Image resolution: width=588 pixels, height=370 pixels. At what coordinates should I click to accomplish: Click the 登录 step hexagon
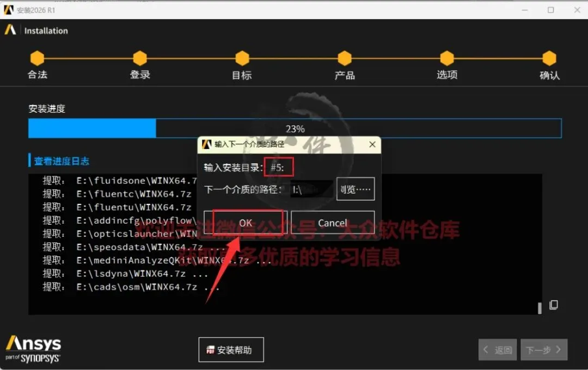(x=140, y=58)
